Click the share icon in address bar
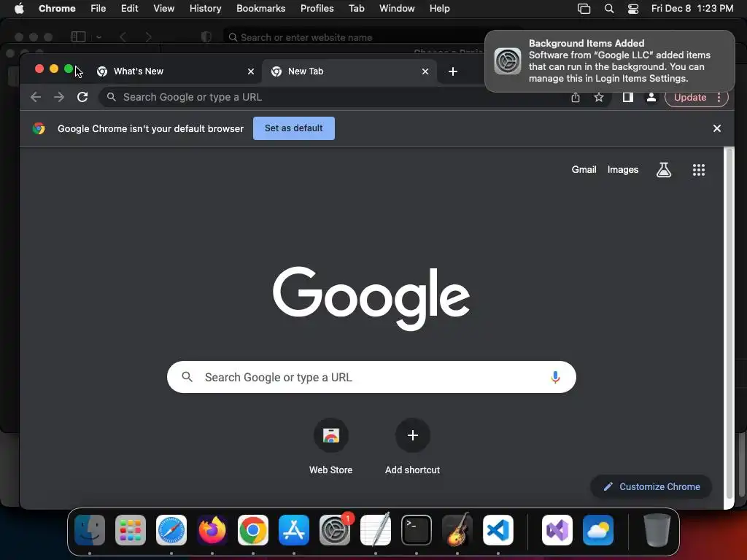 (x=576, y=98)
